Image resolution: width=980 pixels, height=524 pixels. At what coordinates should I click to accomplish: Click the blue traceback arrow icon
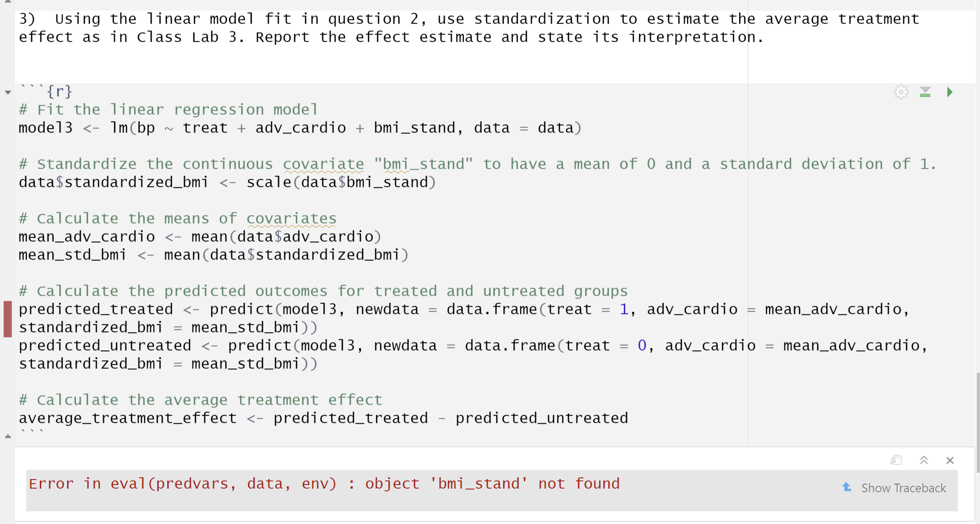coord(846,487)
